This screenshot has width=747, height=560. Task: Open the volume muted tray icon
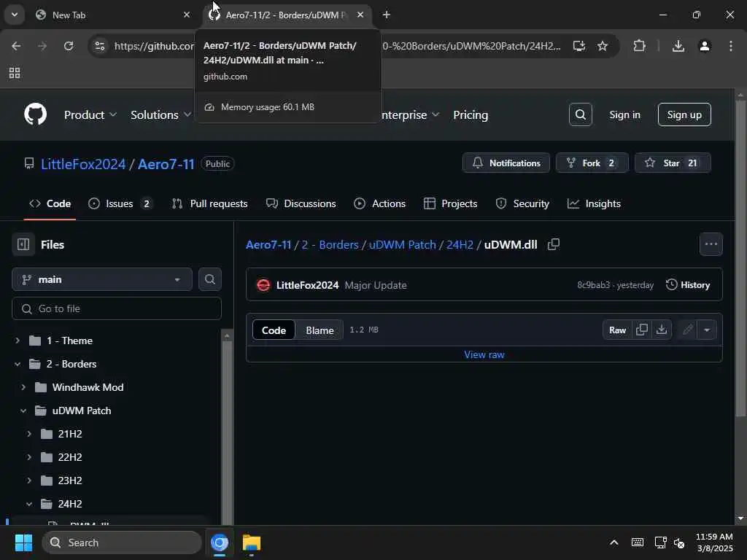click(x=679, y=542)
